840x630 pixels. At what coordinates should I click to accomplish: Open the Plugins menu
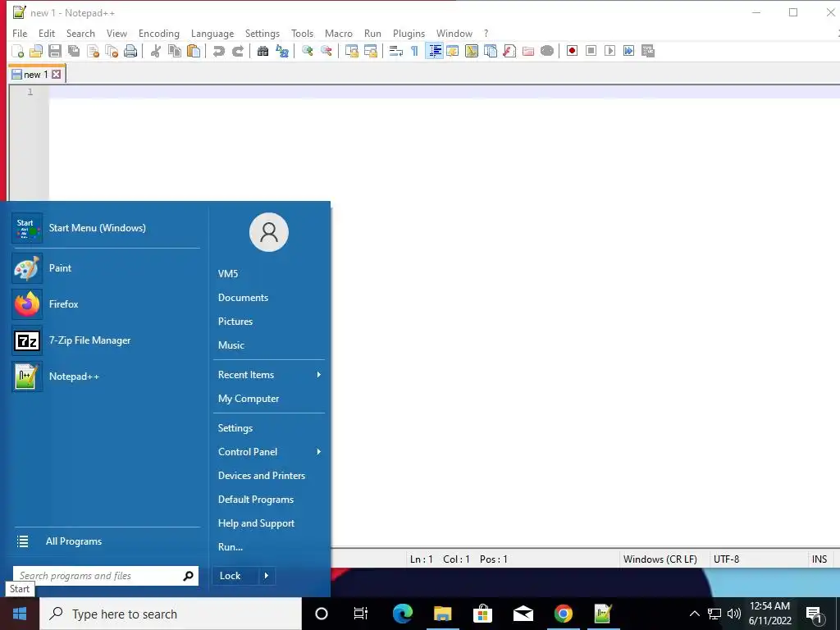[409, 33]
